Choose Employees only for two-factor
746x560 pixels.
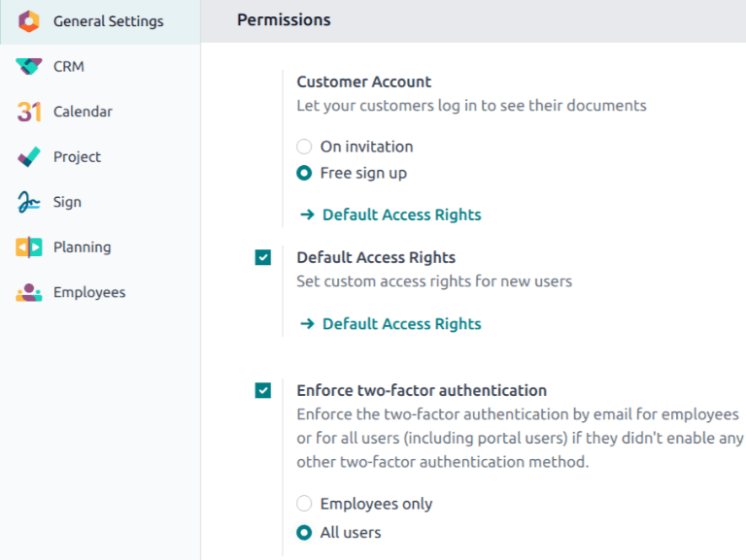click(x=304, y=504)
